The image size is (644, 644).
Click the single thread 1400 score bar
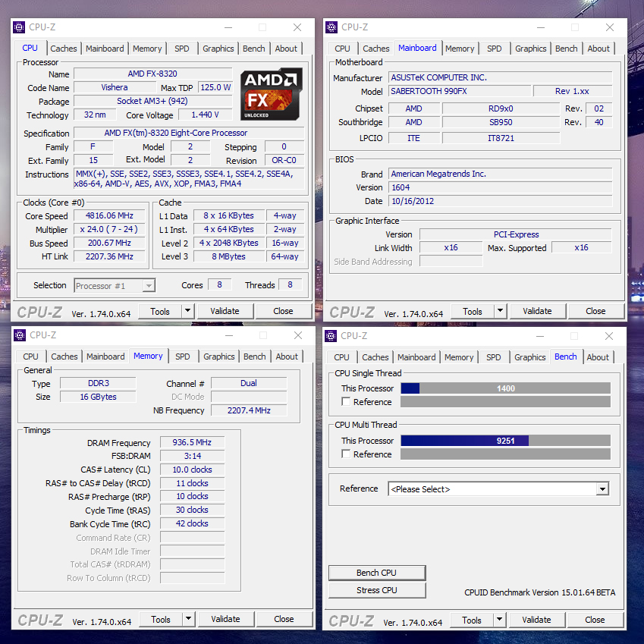coord(506,388)
